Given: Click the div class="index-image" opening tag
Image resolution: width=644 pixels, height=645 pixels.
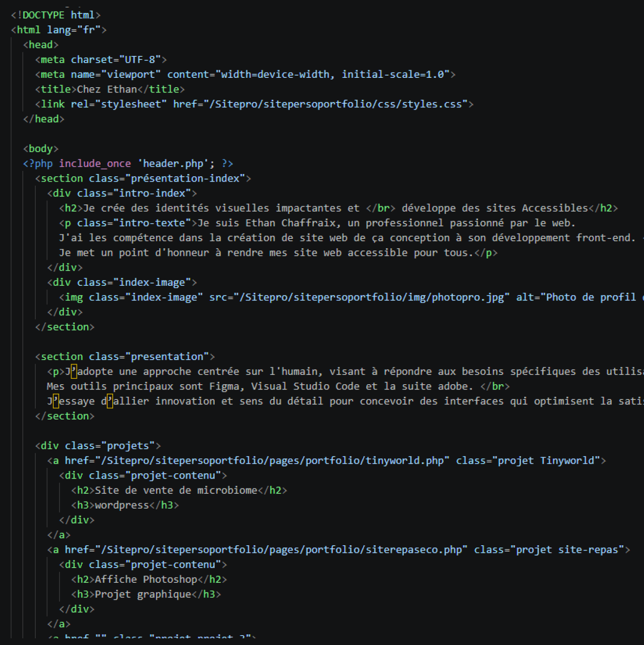Looking at the screenshot, I should (122, 282).
